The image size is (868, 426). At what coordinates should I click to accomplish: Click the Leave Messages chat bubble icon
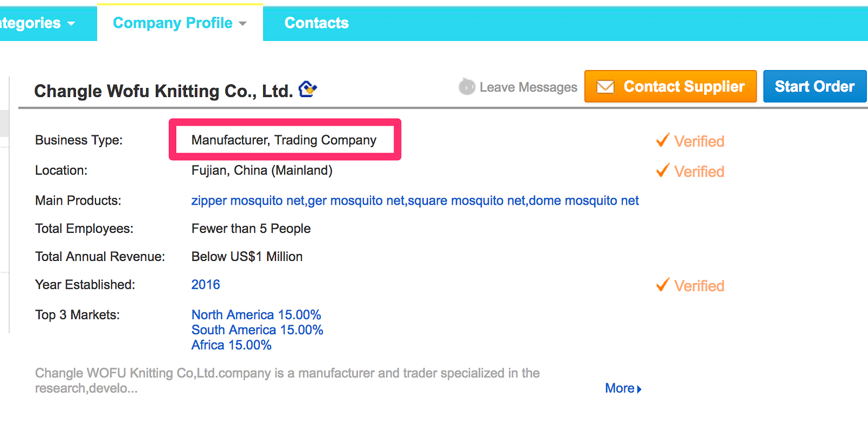[467, 86]
